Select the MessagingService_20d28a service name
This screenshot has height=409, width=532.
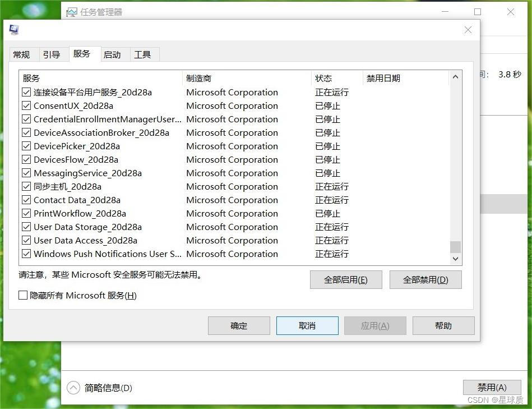87,173
